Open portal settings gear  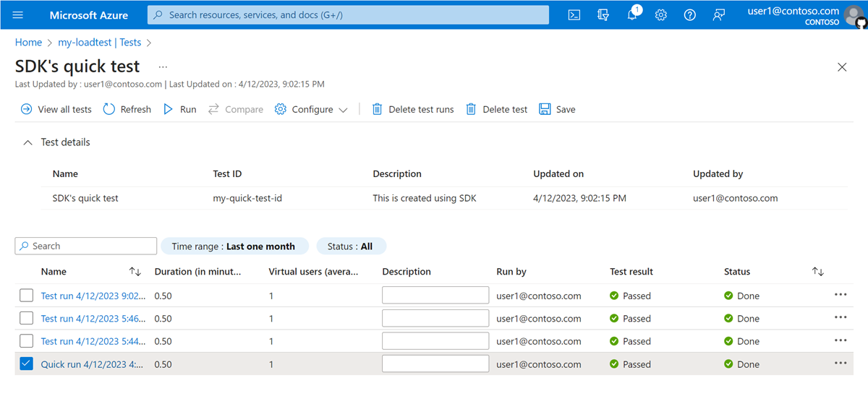click(661, 14)
